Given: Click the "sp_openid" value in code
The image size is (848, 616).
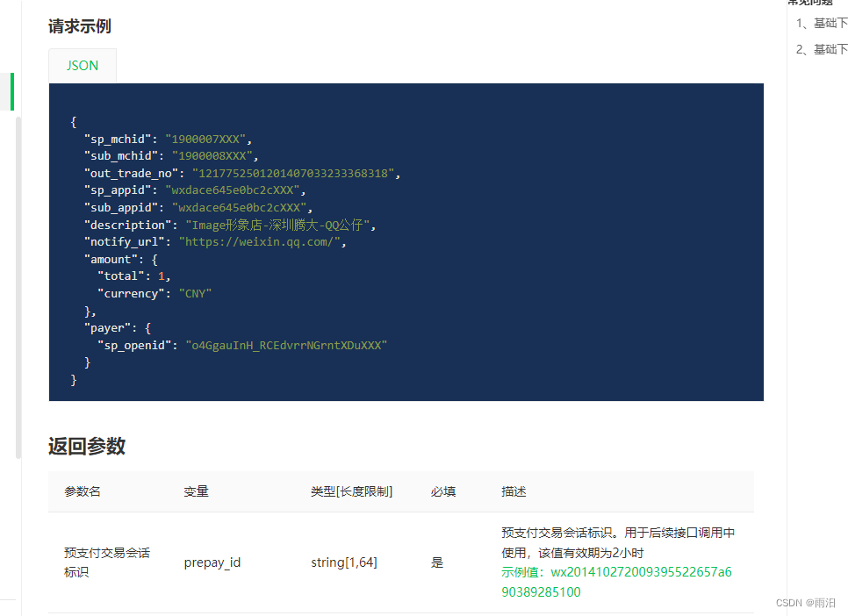Looking at the screenshot, I should coord(286,345).
